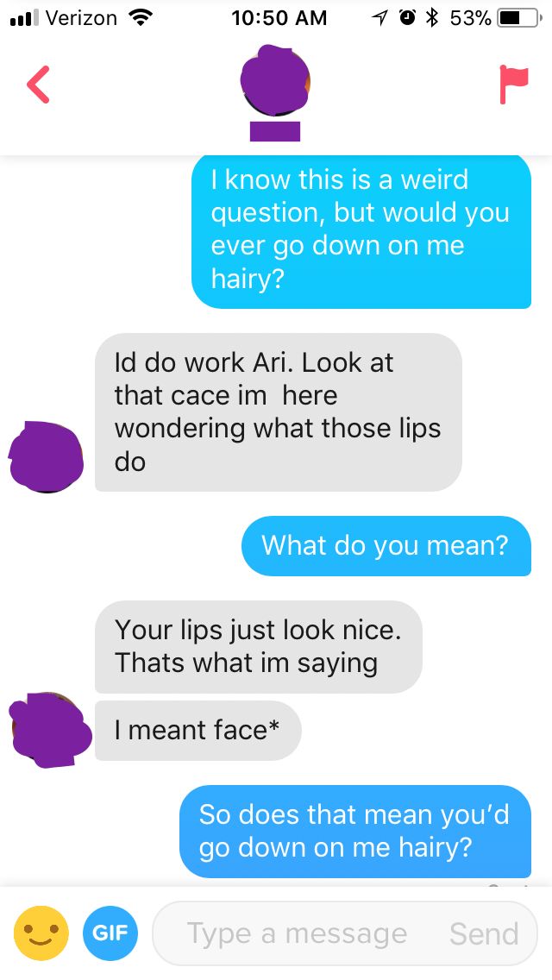Tap the Wi-Fi icon in status bar

pos(141,17)
